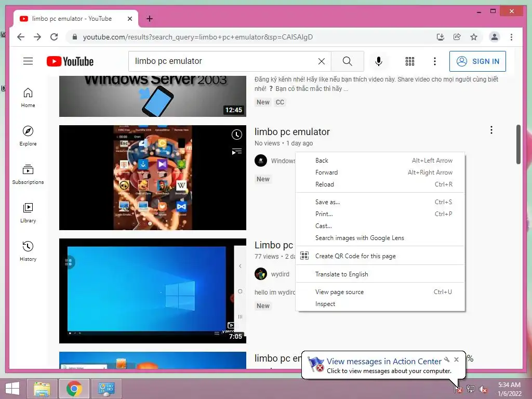Select Create QR Code for this page
Screen dimensions: 532x399
pyautogui.click(x=380, y=256)
